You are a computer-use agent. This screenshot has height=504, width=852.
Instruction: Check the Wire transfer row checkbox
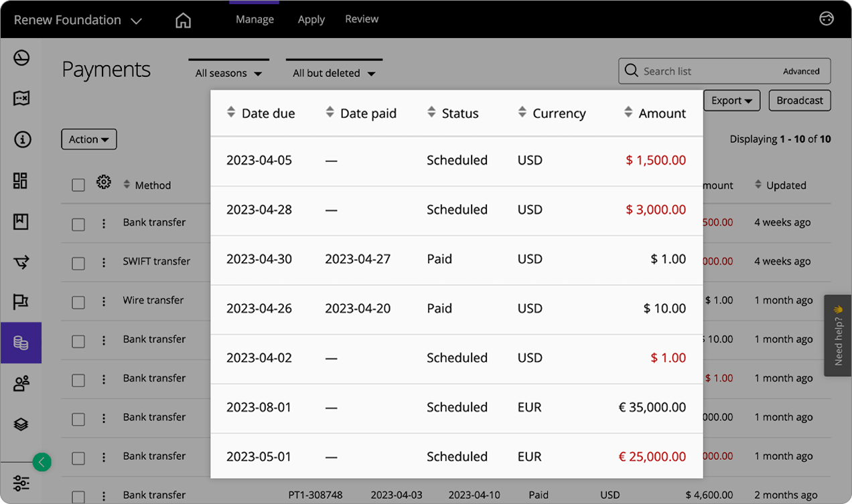[x=78, y=301]
